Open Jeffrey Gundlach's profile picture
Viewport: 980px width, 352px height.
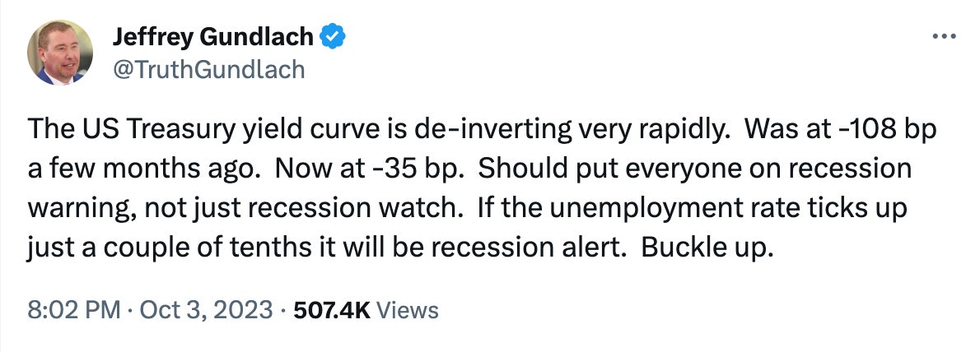[60, 53]
